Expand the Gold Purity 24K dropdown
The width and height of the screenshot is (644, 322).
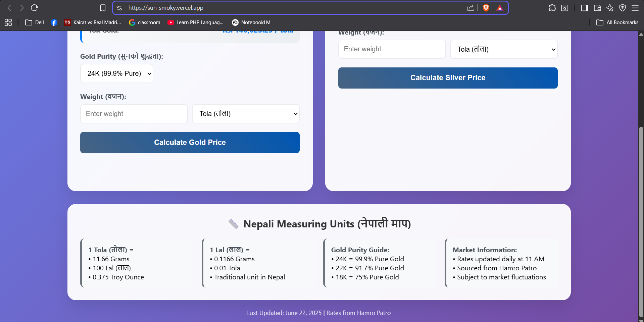coord(117,73)
